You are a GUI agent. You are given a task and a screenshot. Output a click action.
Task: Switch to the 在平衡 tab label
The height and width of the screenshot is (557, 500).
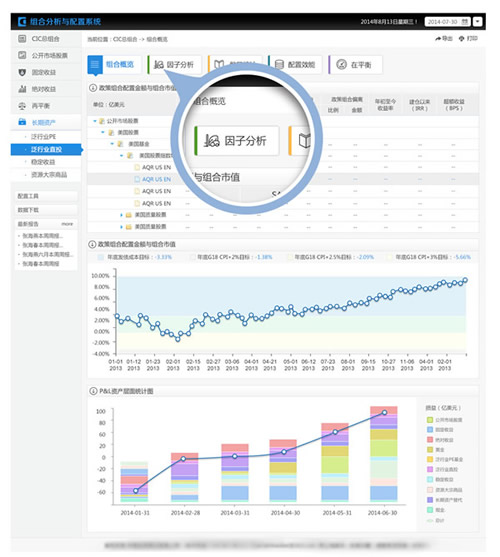pos(361,65)
